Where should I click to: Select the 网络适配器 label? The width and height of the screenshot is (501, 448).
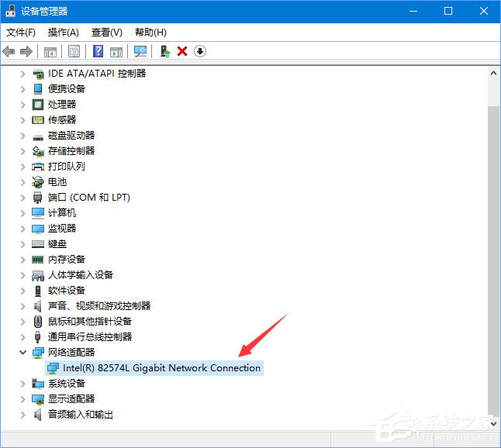click(x=71, y=352)
